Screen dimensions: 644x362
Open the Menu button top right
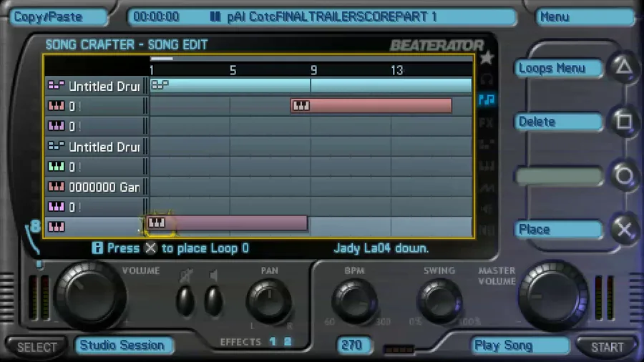click(585, 17)
